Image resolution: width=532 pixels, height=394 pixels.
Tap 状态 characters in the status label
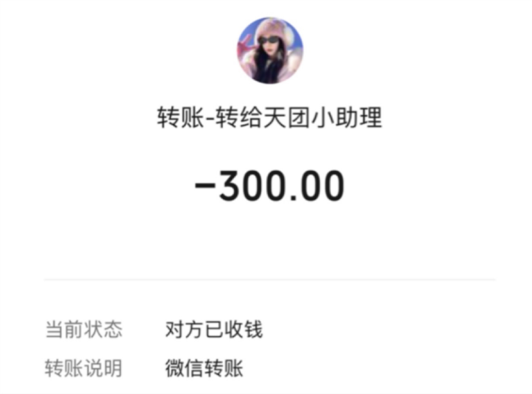(x=103, y=329)
